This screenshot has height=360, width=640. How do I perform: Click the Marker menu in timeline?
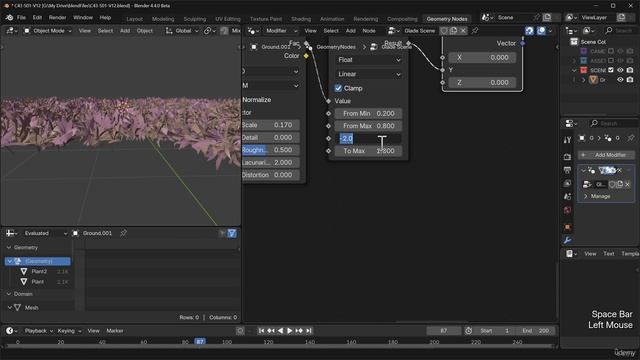coord(115,331)
